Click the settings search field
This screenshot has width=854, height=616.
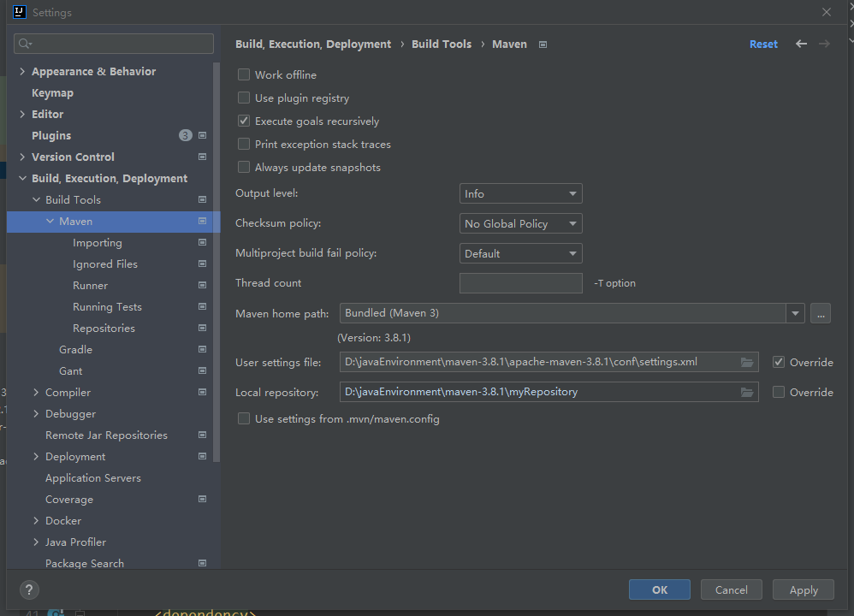pos(114,44)
